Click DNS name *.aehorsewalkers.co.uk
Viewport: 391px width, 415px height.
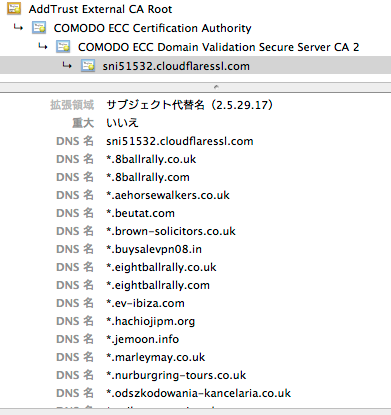click(168, 195)
